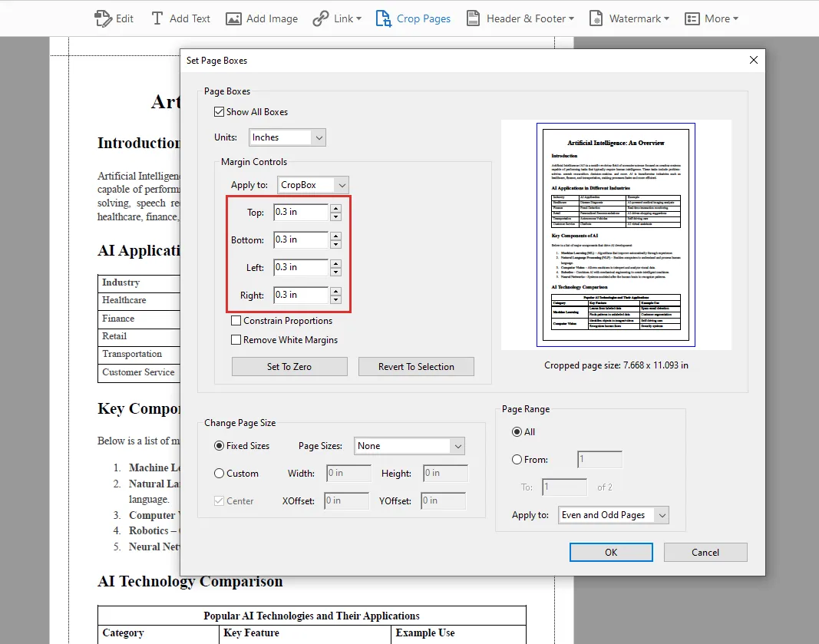Click the From page number field

[x=599, y=460]
